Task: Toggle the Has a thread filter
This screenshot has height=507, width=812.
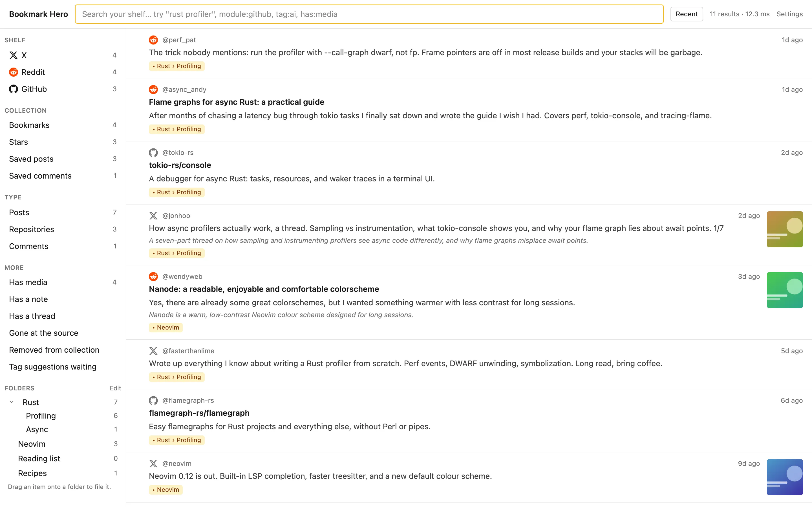Action: click(x=63, y=316)
